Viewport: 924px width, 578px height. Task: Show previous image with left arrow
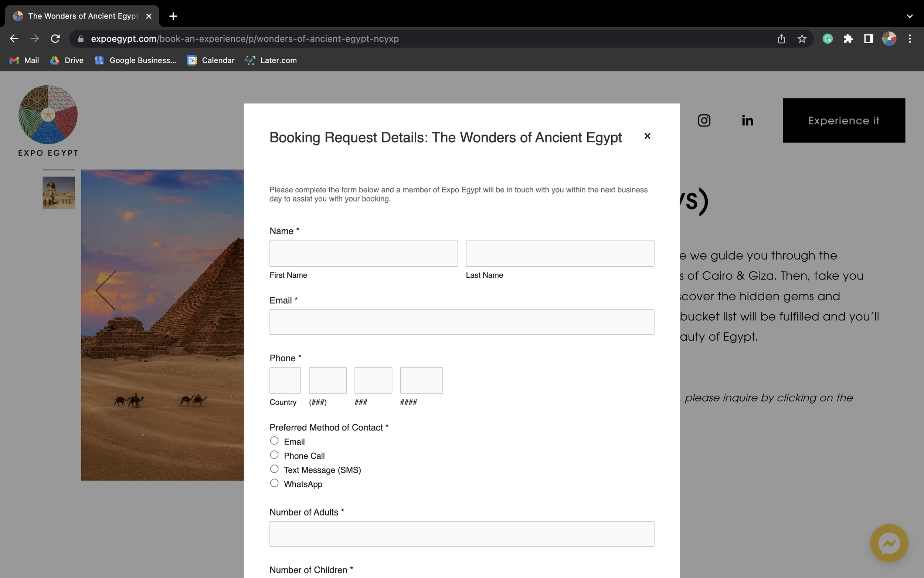pos(106,291)
